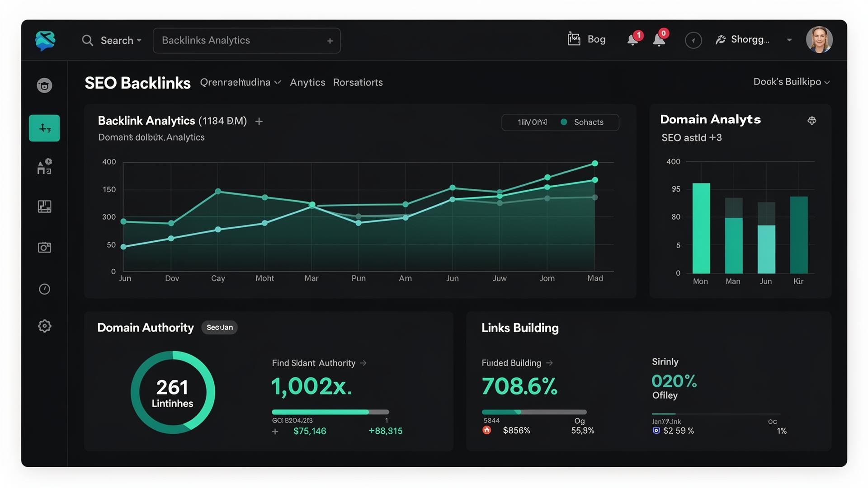Click the rocket icon beside Shorgg
The width and height of the screenshot is (868, 488).
tap(720, 40)
